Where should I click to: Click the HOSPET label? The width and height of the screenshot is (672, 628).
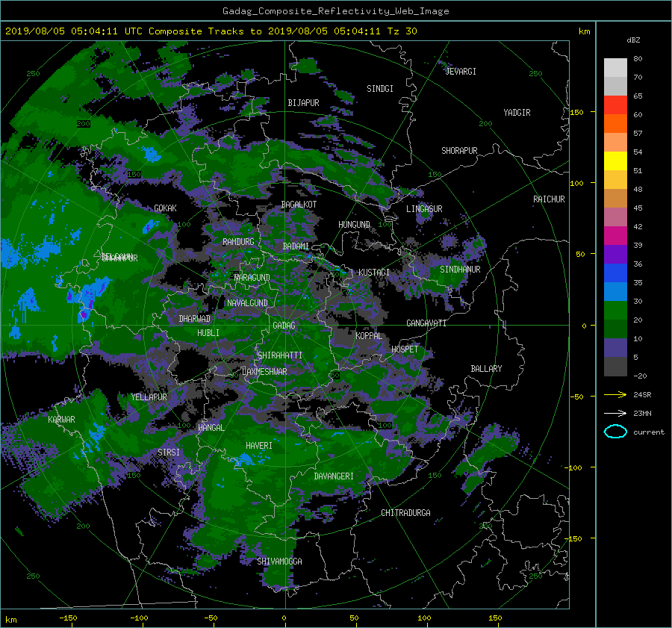405,349
